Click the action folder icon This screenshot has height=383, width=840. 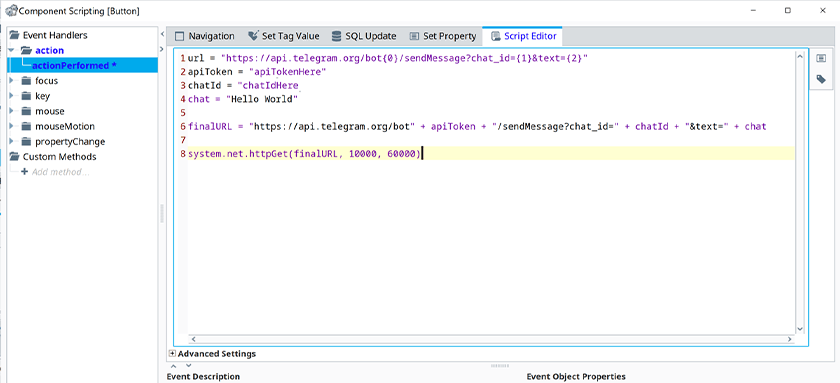pyautogui.click(x=26, y=50)
